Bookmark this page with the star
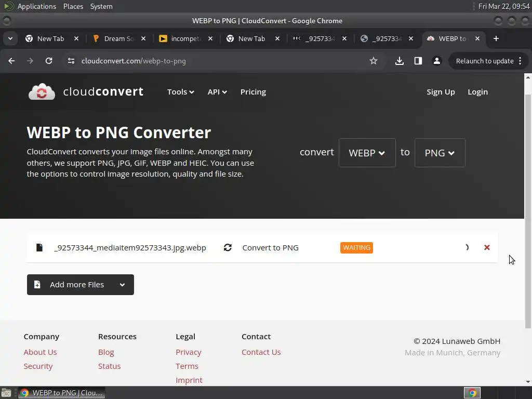This screenshot has width=532, height=399. click(374, 61)
